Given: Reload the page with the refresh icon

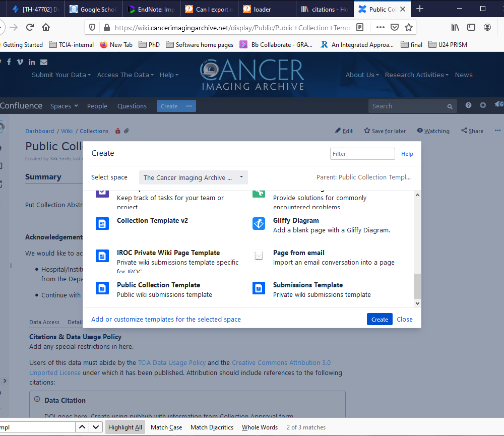Looking at the screenshot, I should tap(30, 27).
